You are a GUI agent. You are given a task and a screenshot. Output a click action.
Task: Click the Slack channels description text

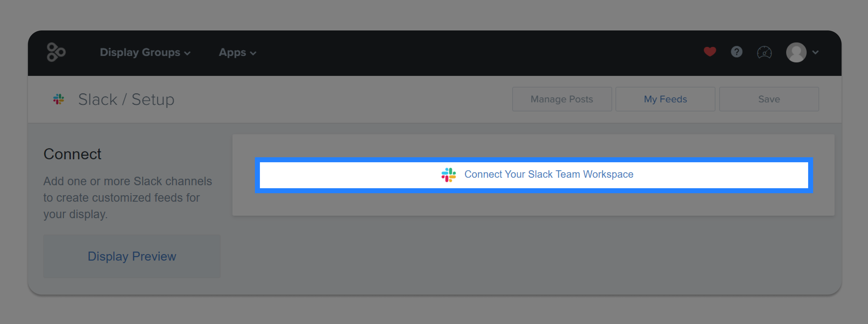[127, 197]
